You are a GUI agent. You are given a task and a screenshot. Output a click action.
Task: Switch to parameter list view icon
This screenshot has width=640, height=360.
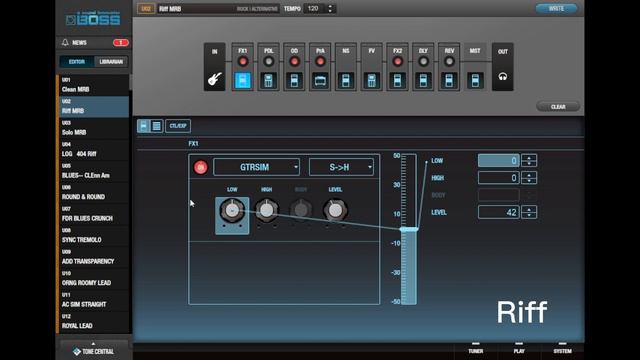tap(156, 126)
